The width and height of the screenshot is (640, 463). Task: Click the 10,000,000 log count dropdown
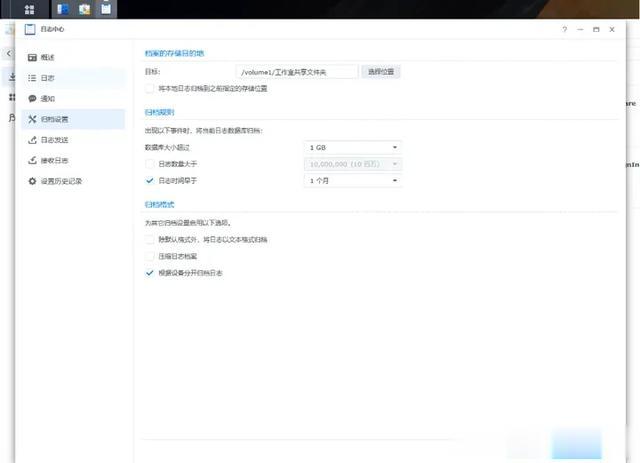[x=353, y=164]
